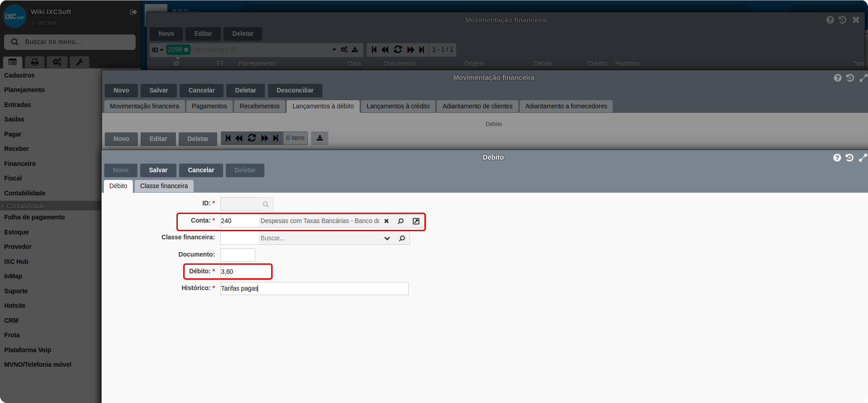Click the Histórico text field
Screen dimensions: 868x403
click(314, 288)
